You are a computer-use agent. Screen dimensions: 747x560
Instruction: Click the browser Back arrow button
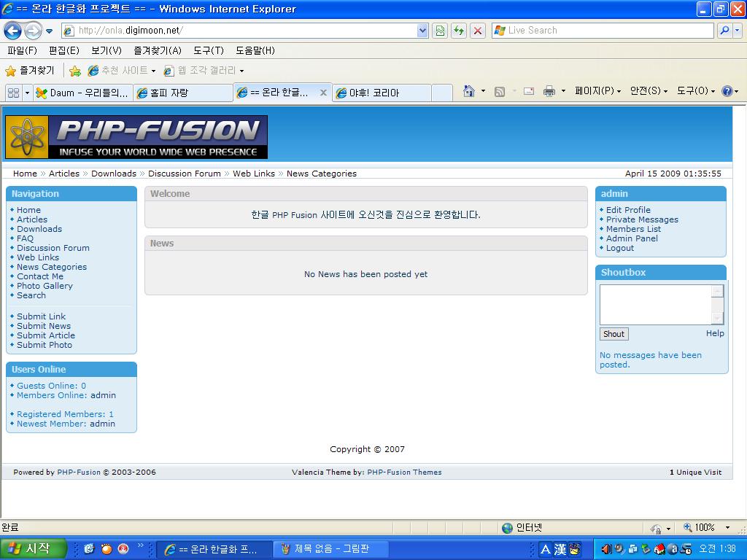click(x=12, y=31)
